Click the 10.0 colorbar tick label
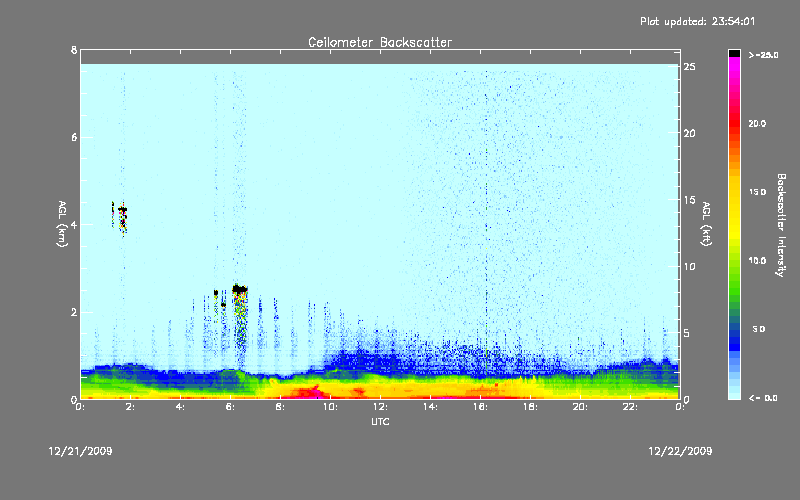This screenshot has height=500, width=800. [x=757, y=261]
